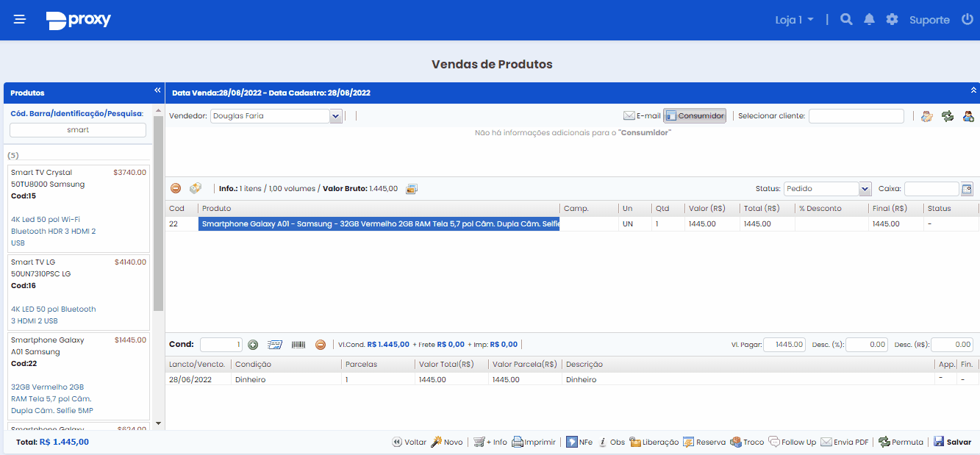Click the 28/06/2022 payment date cell
The width and height of the screenshot is (980, 455).
click(198, 380)
